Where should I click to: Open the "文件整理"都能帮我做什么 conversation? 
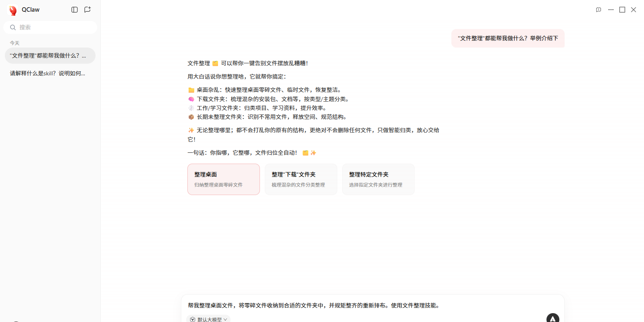(50, 56)
